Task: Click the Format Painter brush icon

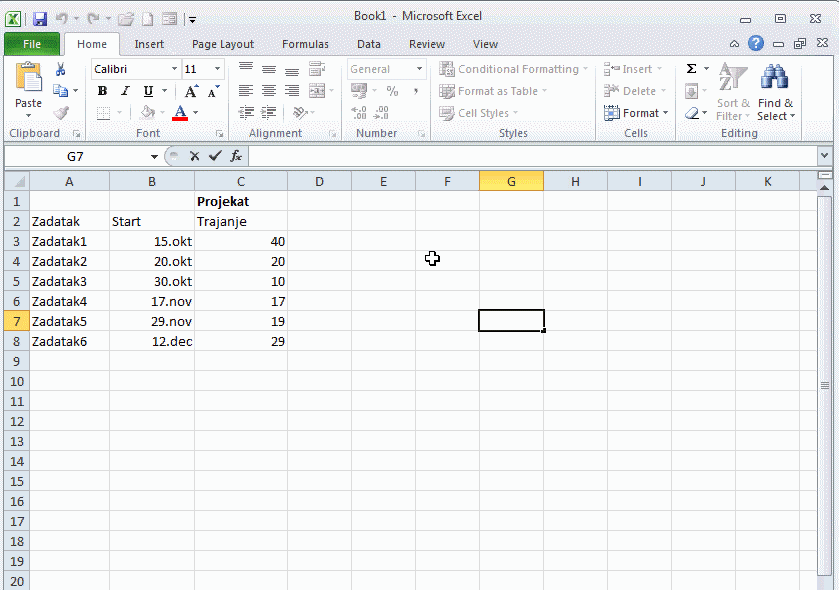Action: coord(60,113)
